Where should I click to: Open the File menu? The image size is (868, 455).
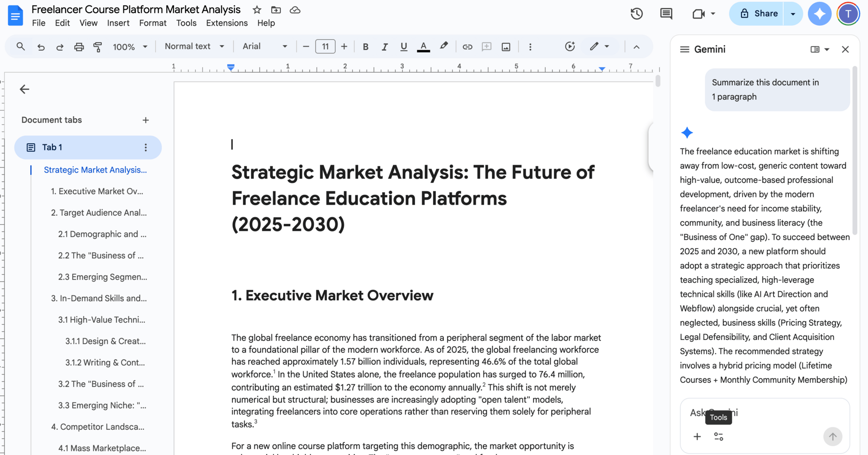pyautogui.click(x=39, y=23)
